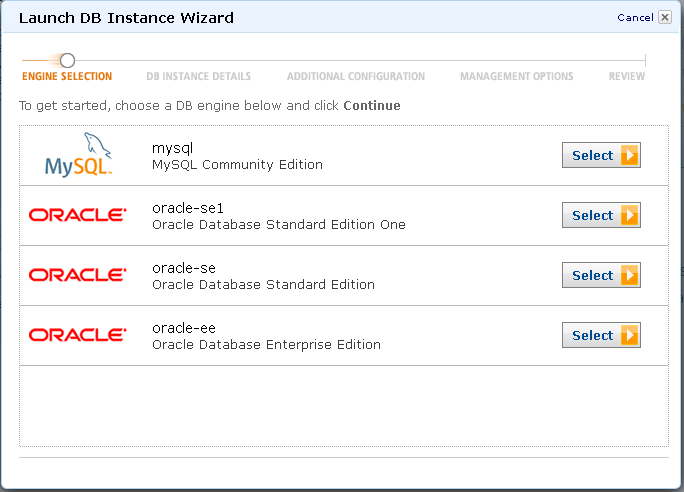Click the 'oracle-se' engine name
Screen dimensions: 684x492
[184, 268]
